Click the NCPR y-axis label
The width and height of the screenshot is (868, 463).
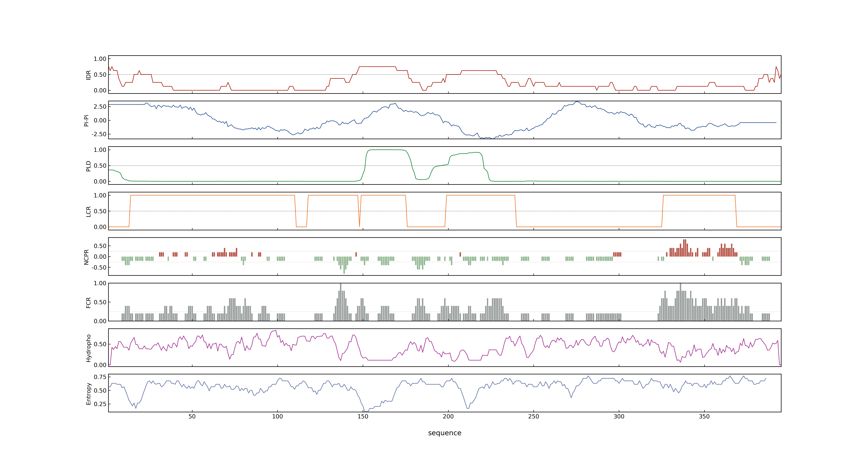point(86,257)
